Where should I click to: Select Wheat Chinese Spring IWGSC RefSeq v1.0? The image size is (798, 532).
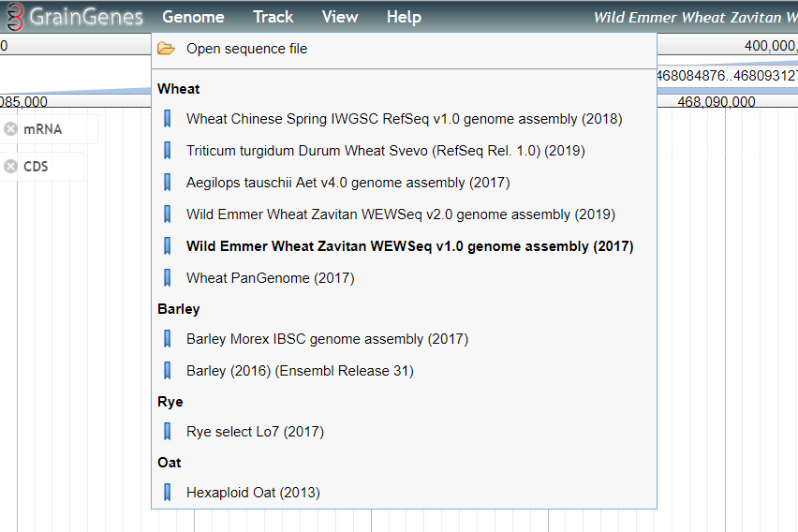click(x=404, y=119)
